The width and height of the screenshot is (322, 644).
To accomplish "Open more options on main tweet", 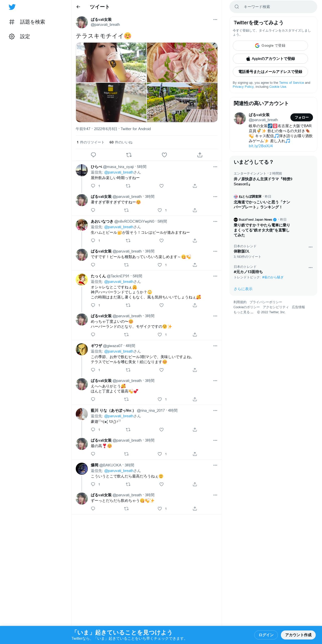I will (x=215, y=20).
